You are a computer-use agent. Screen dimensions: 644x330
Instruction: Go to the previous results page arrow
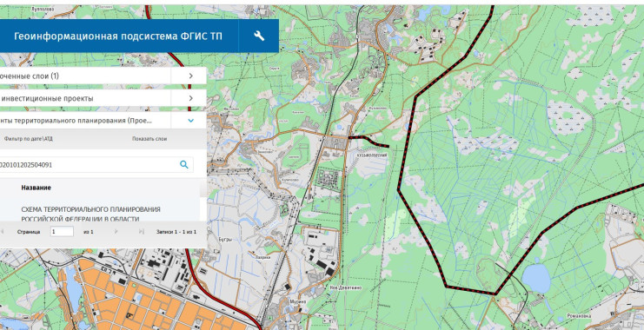point(2,232)
